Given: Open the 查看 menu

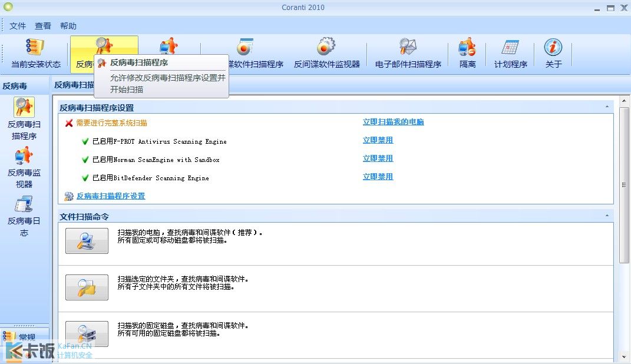Looking at the screenshot, I should pyautogui.click(x=43, y=26).
